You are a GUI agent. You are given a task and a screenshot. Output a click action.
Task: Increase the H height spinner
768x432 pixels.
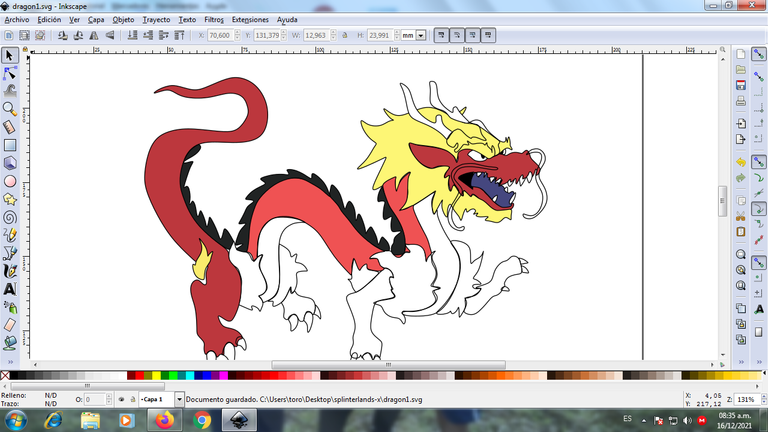[397, 33]
